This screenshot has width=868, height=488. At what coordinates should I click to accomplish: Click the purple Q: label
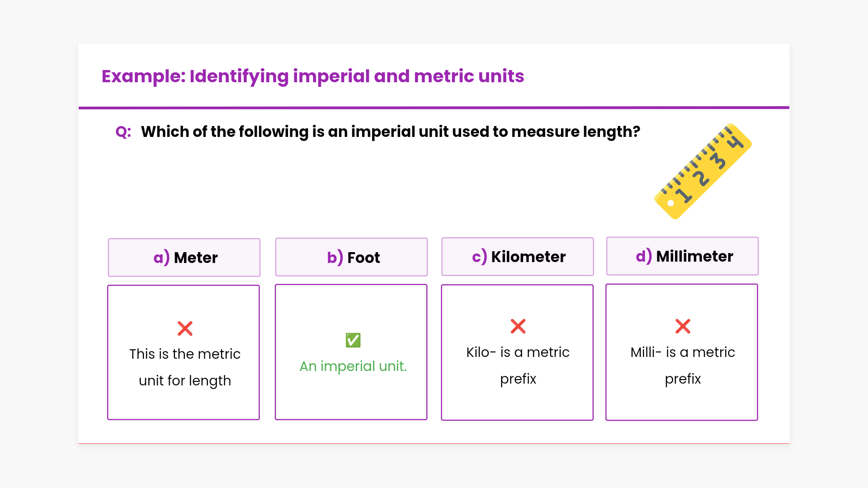point(123,132)
